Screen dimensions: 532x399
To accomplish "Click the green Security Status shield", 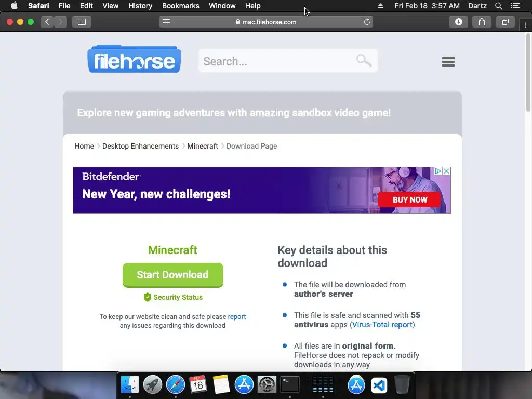I will (x=147, y=297).
